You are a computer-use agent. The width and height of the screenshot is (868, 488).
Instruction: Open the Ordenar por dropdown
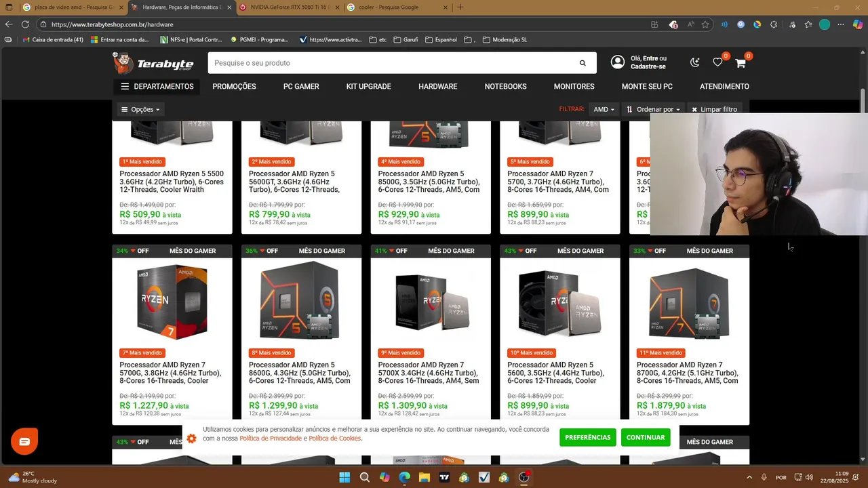coord(653,109)
